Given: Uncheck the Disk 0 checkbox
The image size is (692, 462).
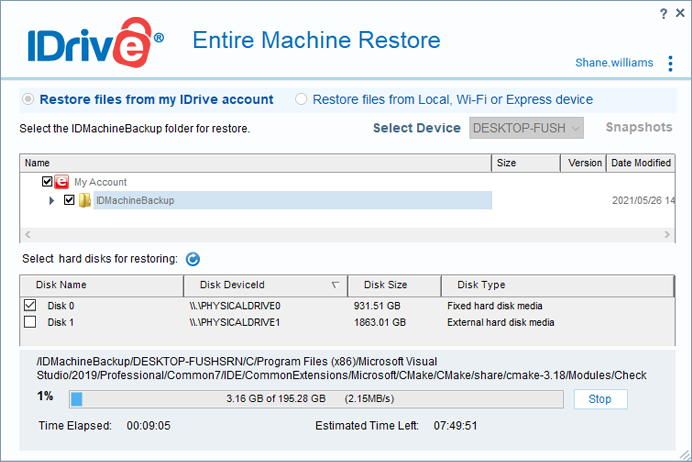Looking at the screenshot, I should coord(30,305).
